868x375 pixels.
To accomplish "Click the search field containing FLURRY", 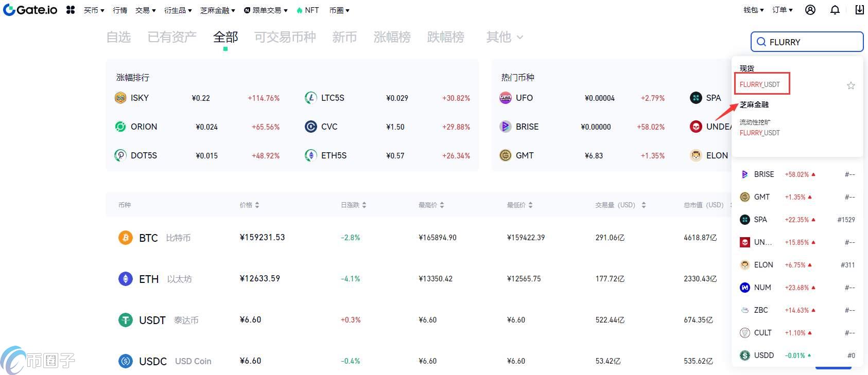I will [x=807, y=42].
